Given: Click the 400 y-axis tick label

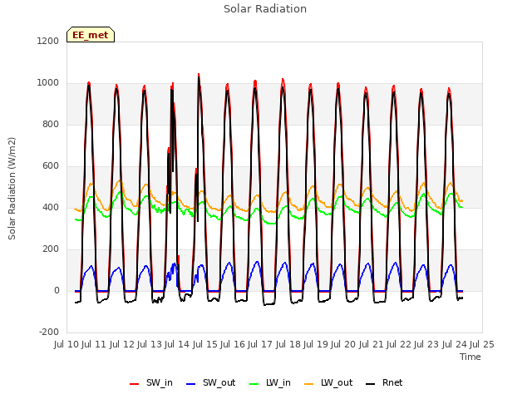Looking at the screenshot, I should [x=51, y=207].
